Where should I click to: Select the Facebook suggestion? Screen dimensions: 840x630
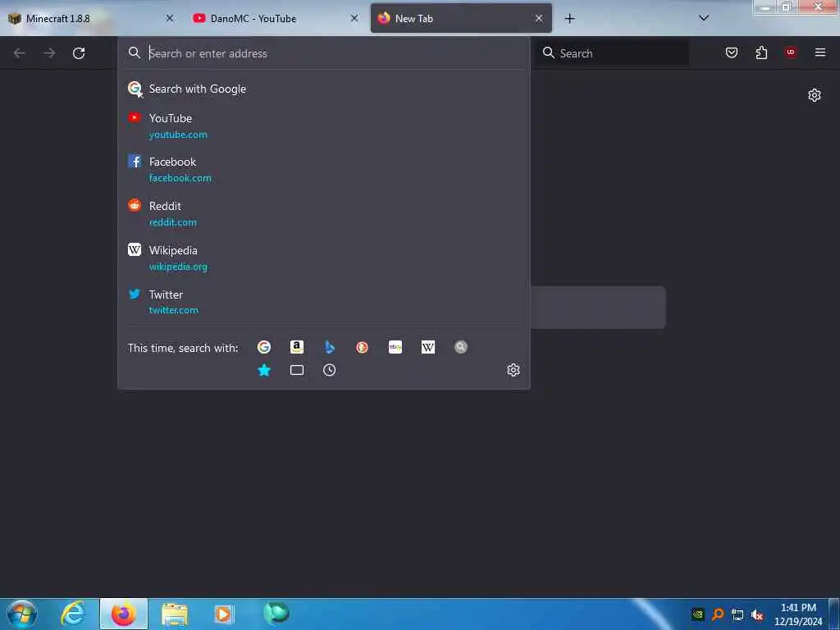click(x=323, y=169)
